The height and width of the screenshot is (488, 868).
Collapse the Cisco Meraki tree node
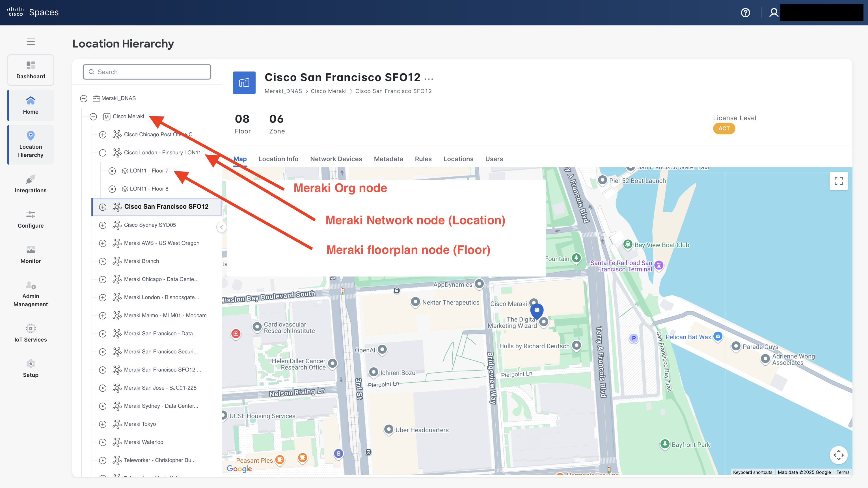93,116
